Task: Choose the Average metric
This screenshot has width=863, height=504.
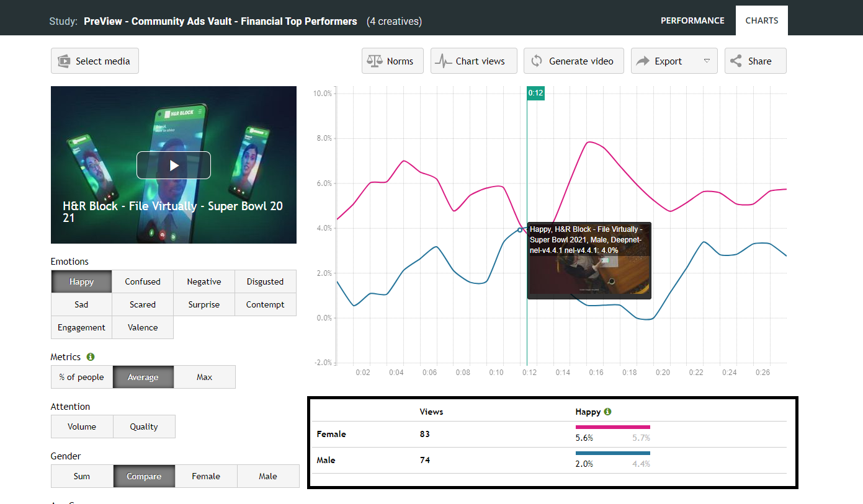Action: click(x=143, y=377)
